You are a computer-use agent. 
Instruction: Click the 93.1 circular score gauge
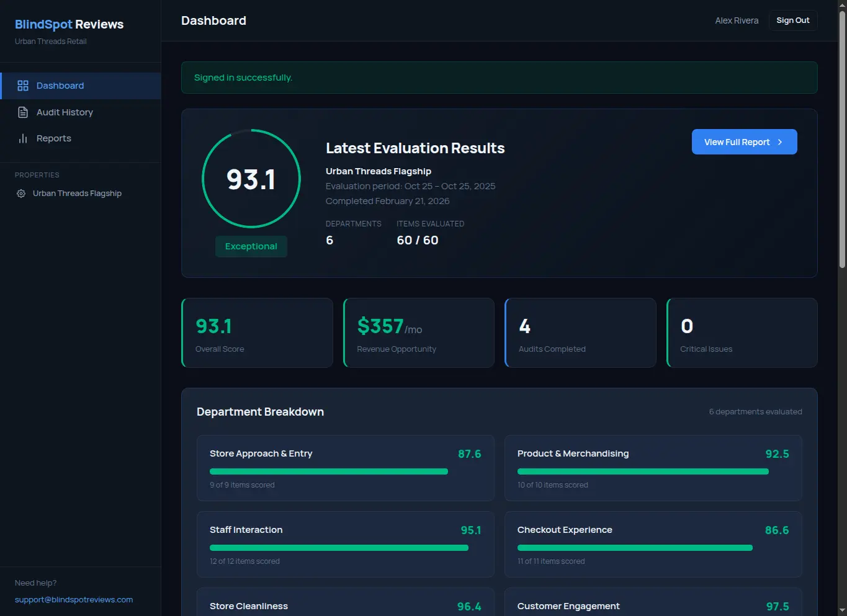pyautogui.click(x=251, y=179)
